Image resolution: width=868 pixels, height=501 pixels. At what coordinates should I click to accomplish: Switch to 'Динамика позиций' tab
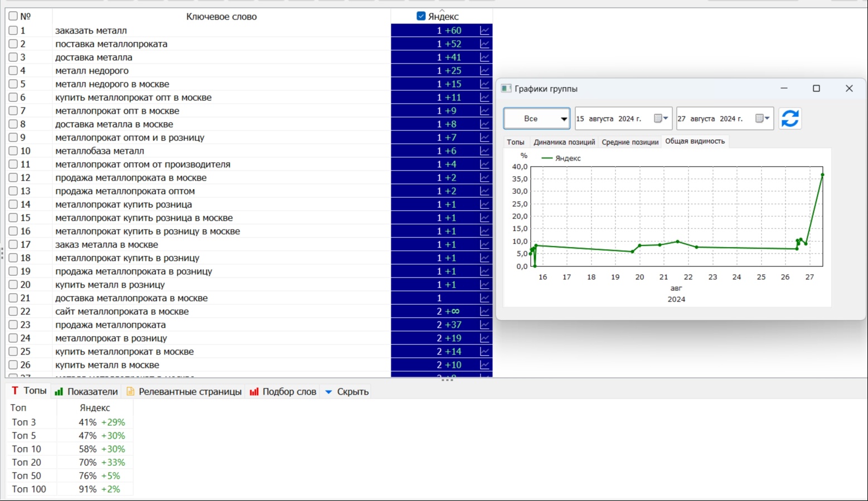564,142
